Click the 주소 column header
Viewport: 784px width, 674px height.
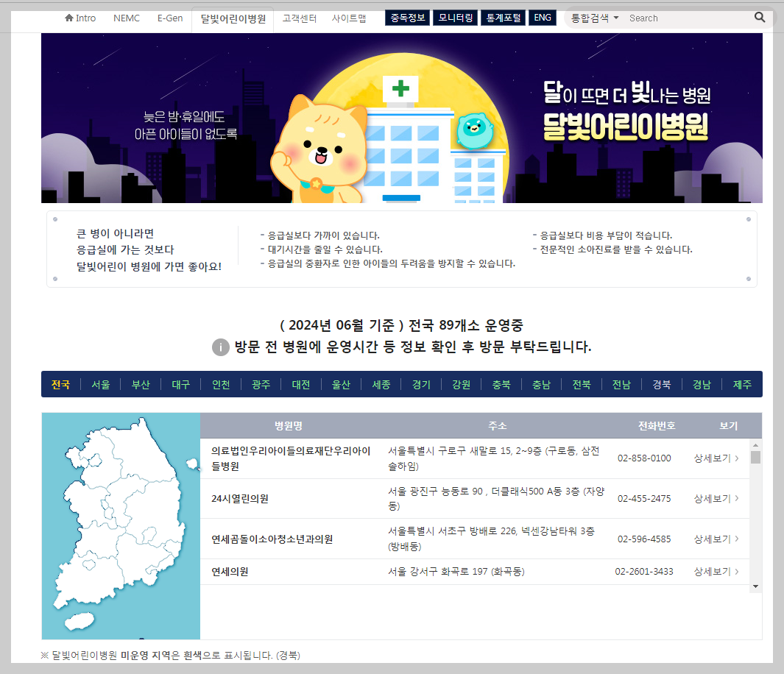pyautogui.click(x=498, y=426)
